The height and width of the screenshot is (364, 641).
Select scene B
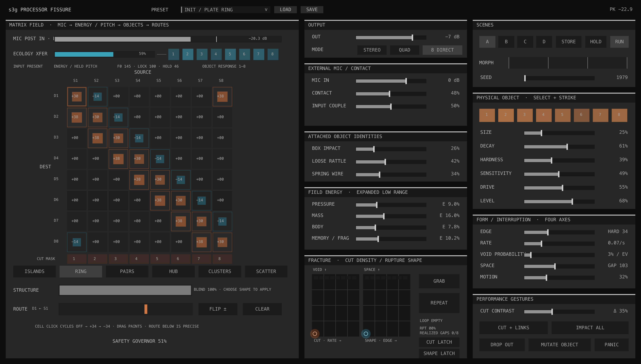click(506, 42)
